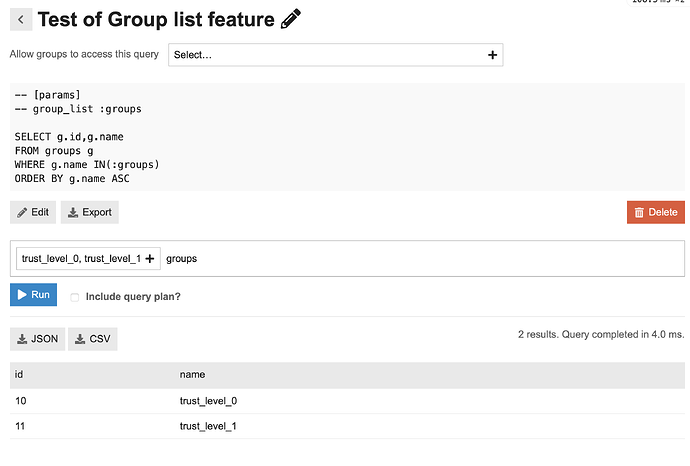690x466 pixels.
Task: Click the query title 'Test of Group list feature'
Action: pyautogui.click(x=156, y=19)
